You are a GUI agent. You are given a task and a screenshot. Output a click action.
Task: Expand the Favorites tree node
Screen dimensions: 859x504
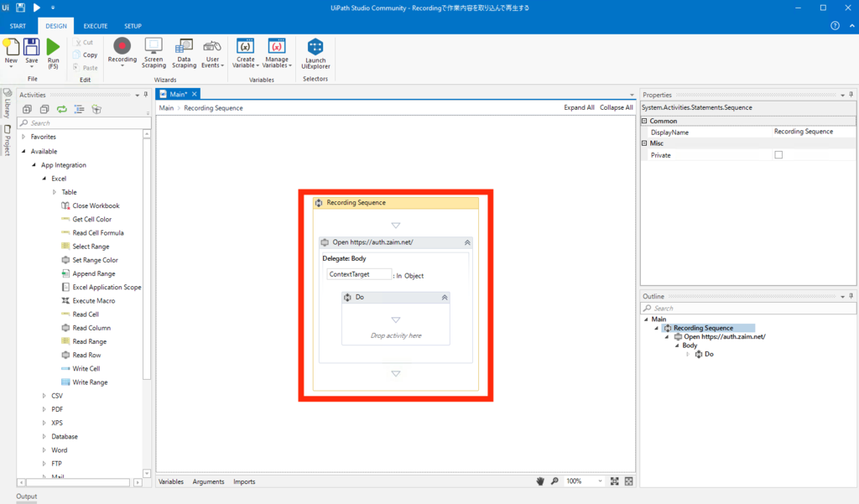23,137
